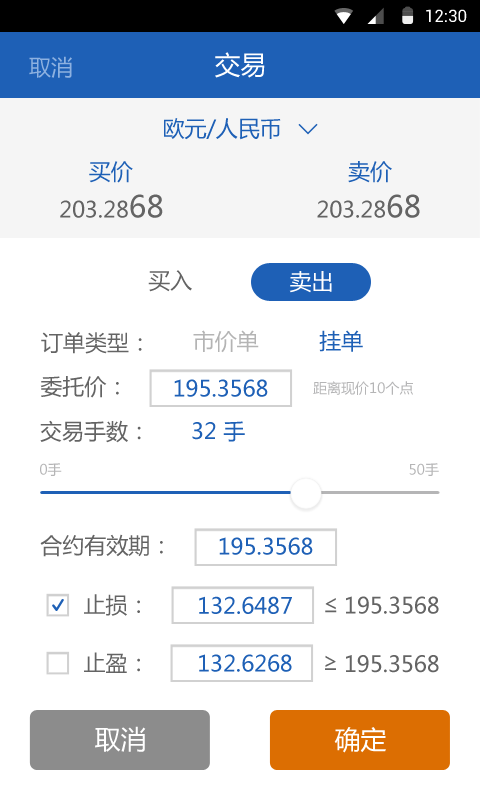480x800 pixels.
Task: Choose 挂单 order type
Action: [341, 341]
